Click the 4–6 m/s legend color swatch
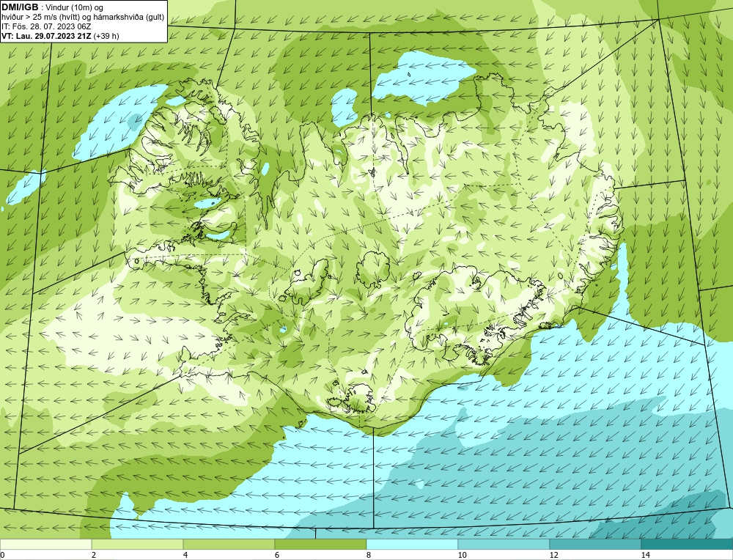The width and height of the screenshot is (733, 560). [229, 545]
